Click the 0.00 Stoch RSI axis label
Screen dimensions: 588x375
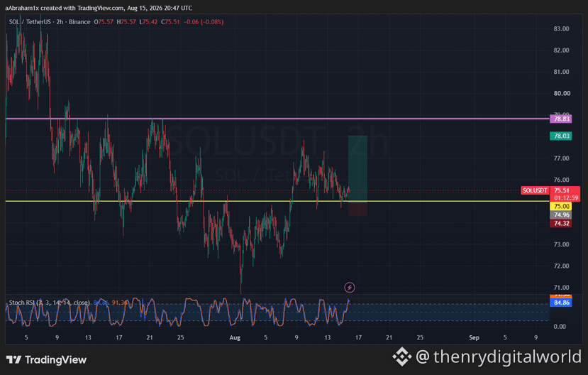tap(560, 327)
